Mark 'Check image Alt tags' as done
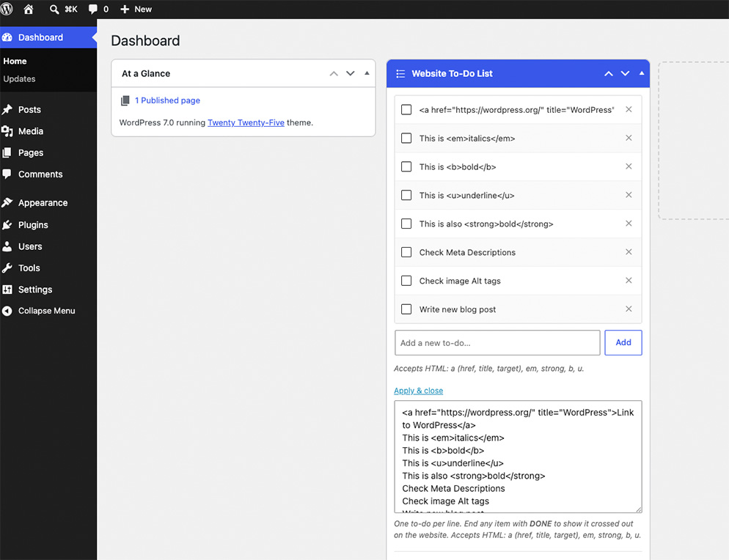The image size is (729, 560). coord(406,281)
